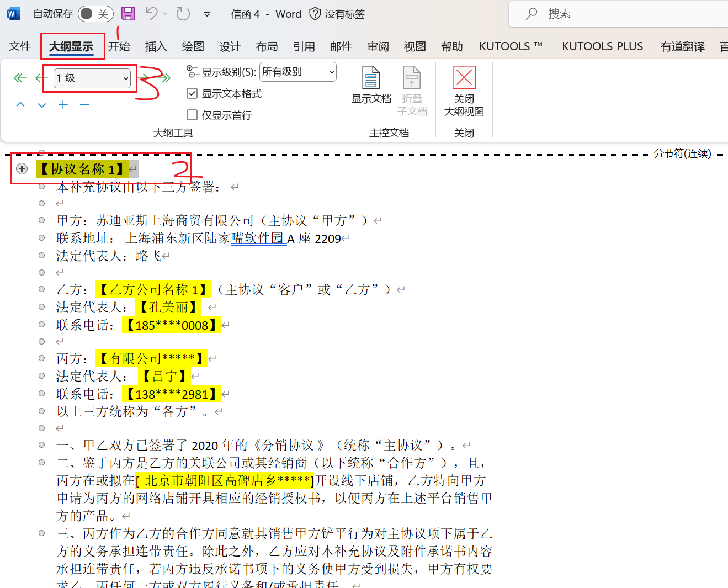Click the document title 信函 4 - Word

[266, 14]
